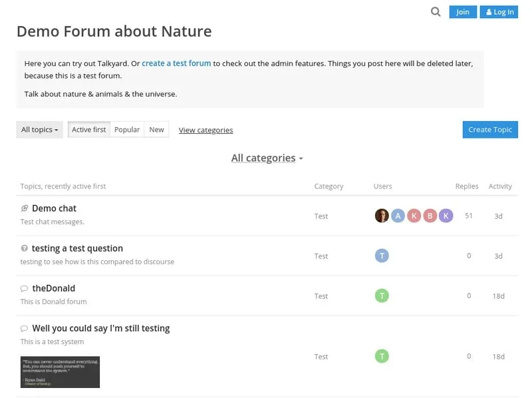Open the All topics dropdown
Viewport: 532px width, 398px height.
(x=39, y=130)
